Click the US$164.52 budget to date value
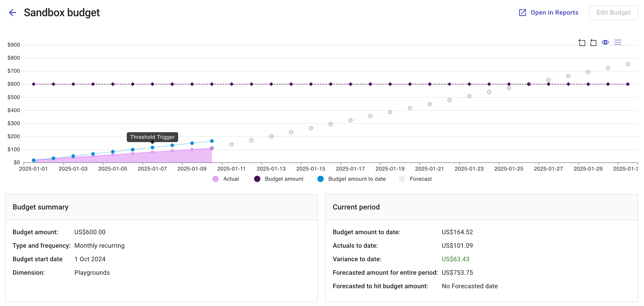The height and width of the screenshot is (306, 644). tap(457, 232)
